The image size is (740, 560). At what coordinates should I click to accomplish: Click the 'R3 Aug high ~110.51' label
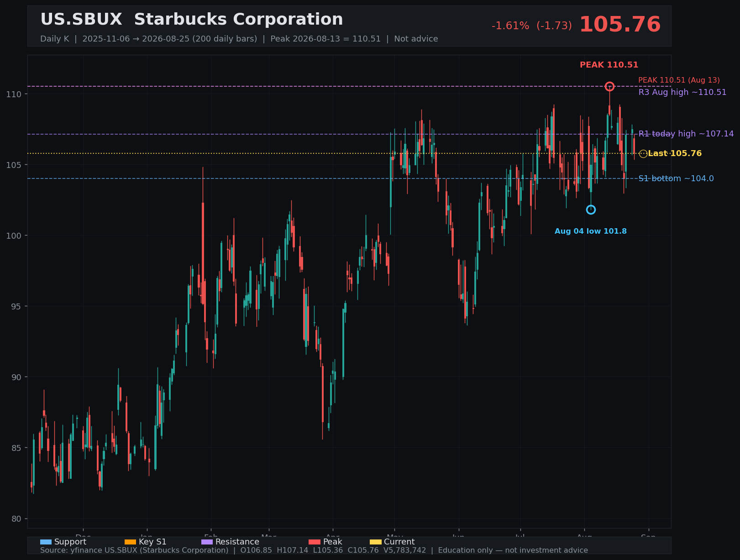pyautogui.click(x=682, y=92)
